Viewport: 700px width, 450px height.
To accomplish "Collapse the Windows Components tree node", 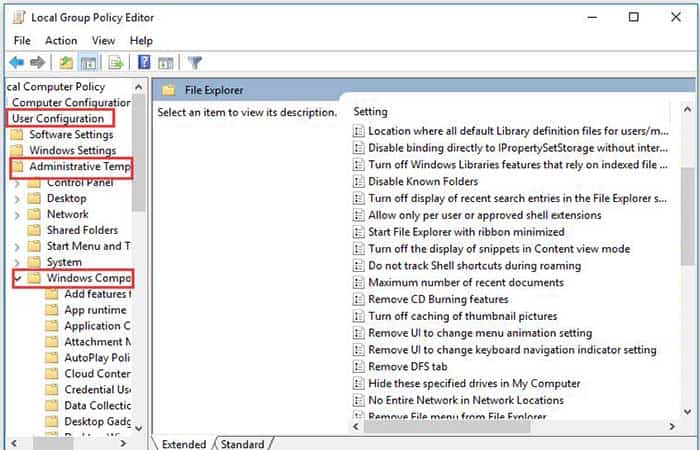I will [x=18, y=279].
